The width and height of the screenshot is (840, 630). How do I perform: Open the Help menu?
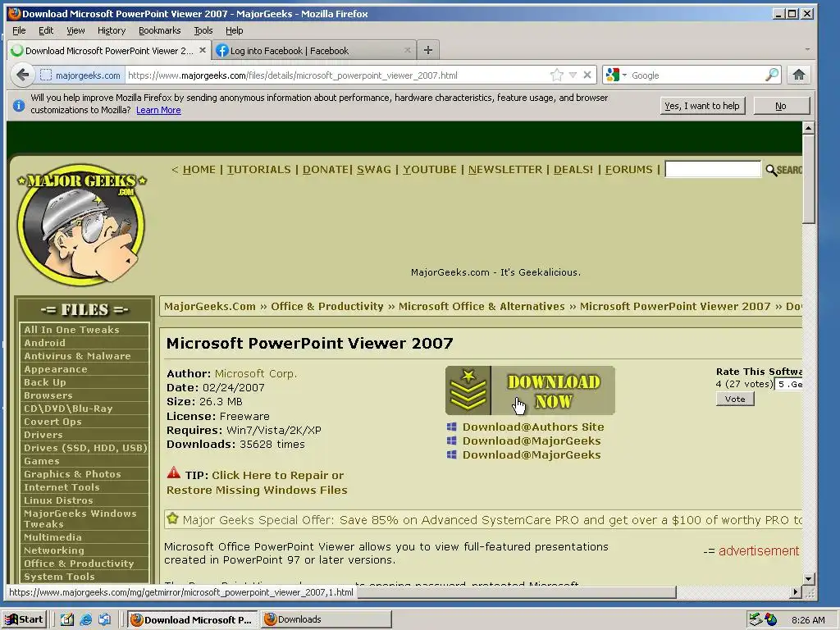234,30
